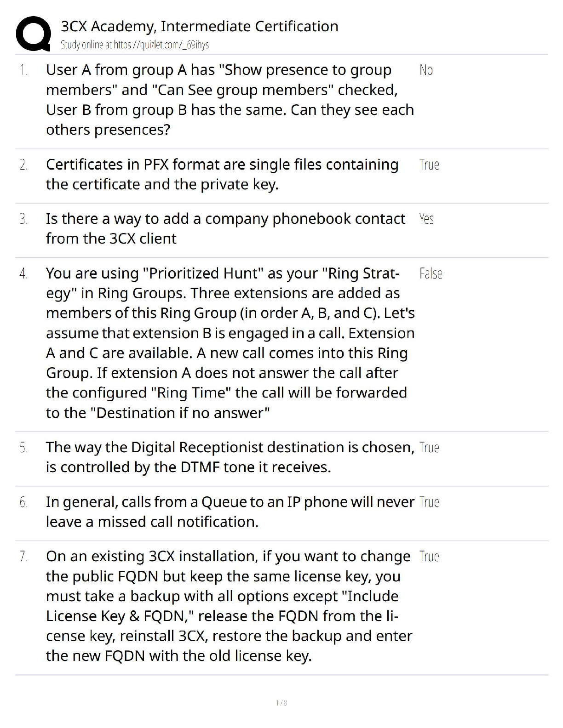563x728 pixels.
Task: Select the question number 3 marker
Action: (x=23, y=219)
